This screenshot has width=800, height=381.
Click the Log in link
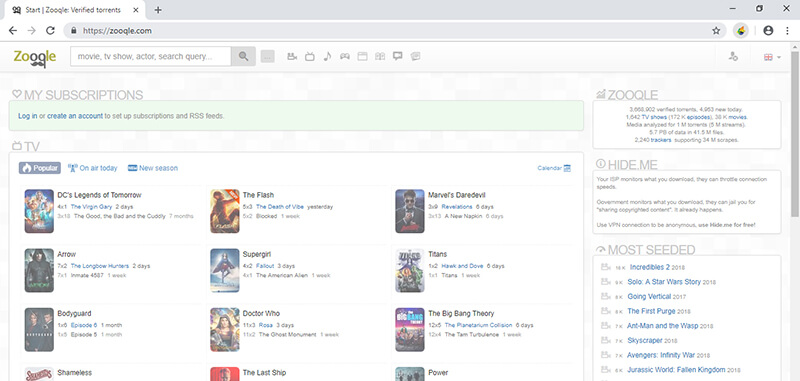28,116
